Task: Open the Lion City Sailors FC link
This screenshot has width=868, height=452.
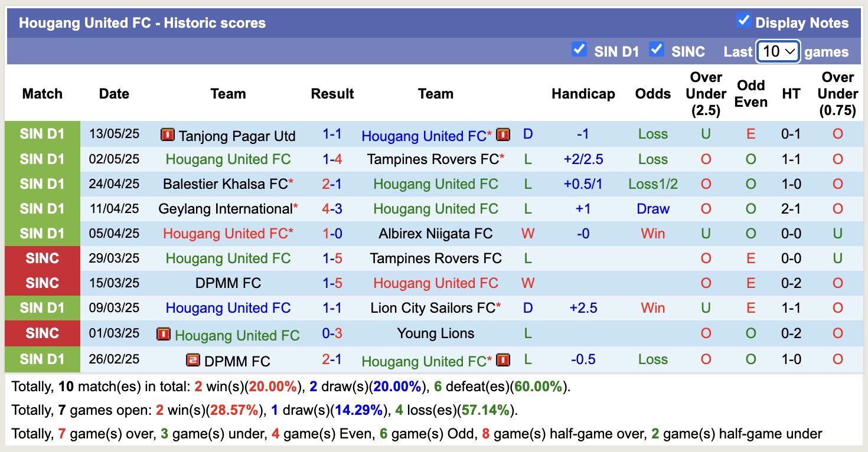Action: pos(433,308)
